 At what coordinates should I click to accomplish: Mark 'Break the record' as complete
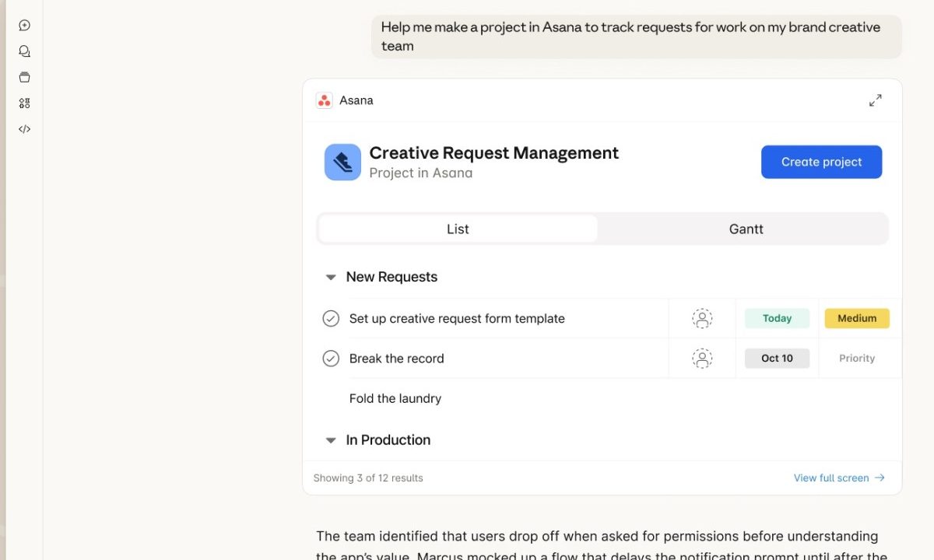[x=331, y=359]
